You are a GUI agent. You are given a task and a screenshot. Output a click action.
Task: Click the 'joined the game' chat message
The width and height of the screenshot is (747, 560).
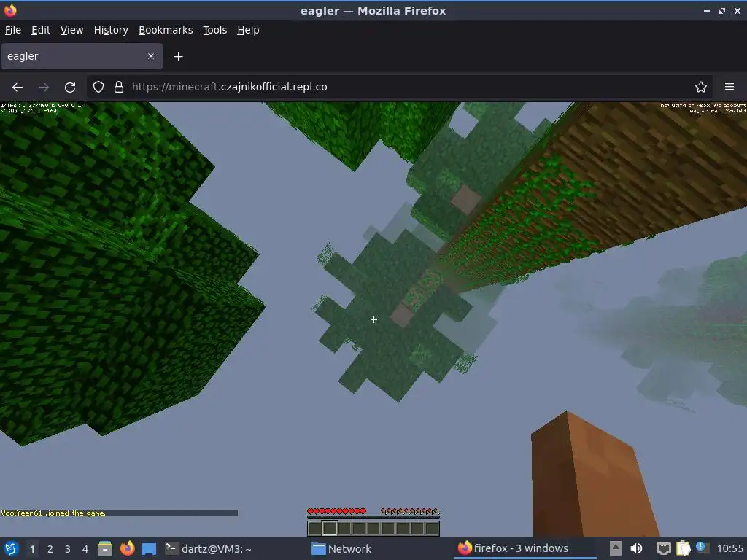click(53, 513)
